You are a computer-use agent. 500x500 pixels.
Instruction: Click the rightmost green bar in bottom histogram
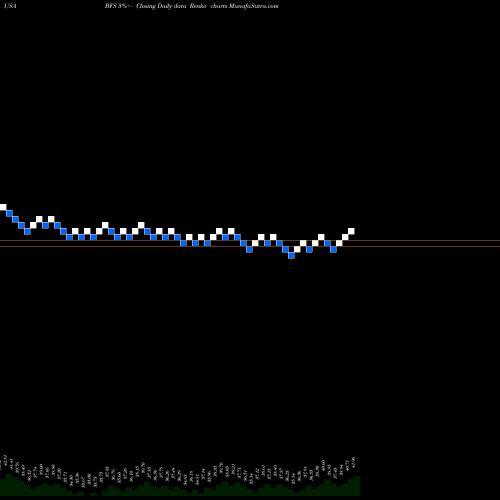pyautogui.click(x=357, y=486)
